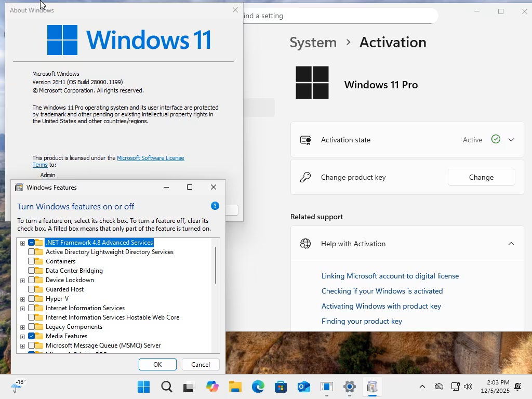Uncheck the Media Features checkbox
Screen dimensions: 532x399
(x=32, y=336)
